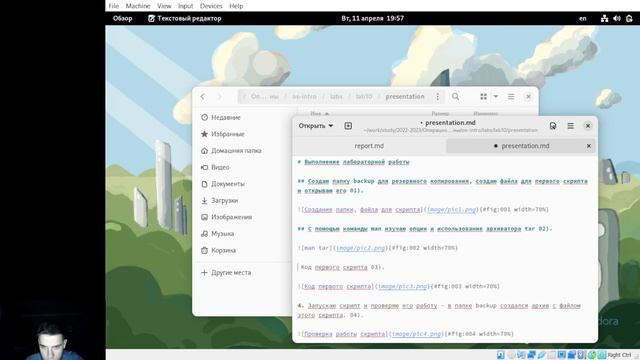
Task: Select the presentation path segment in Files
Action: 405,97
